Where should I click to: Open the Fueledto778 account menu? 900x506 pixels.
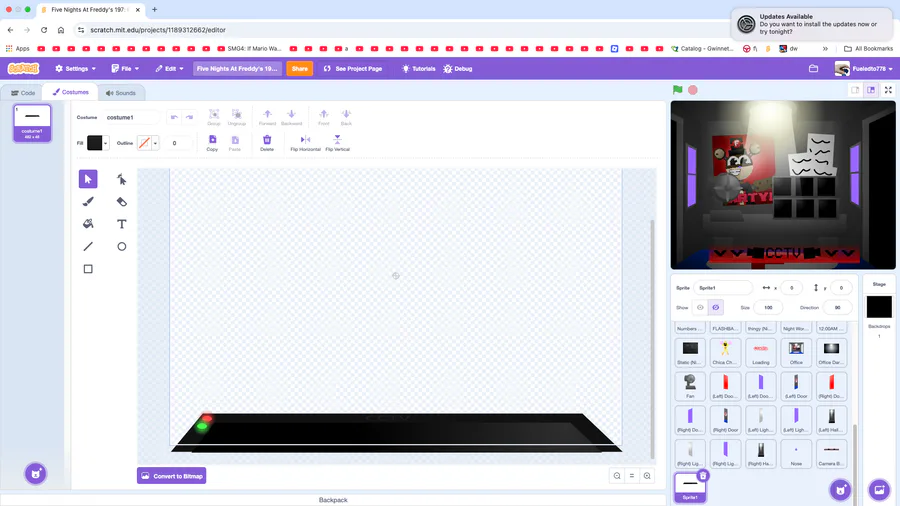pos(864,68)
